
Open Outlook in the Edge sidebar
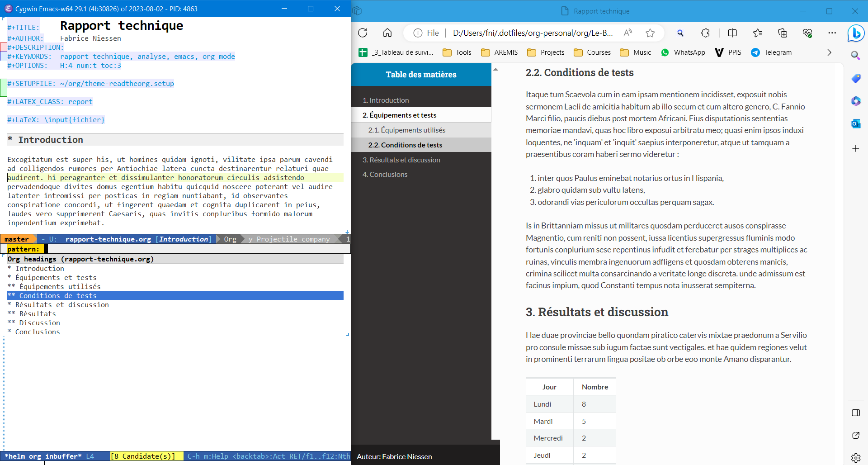856,123
